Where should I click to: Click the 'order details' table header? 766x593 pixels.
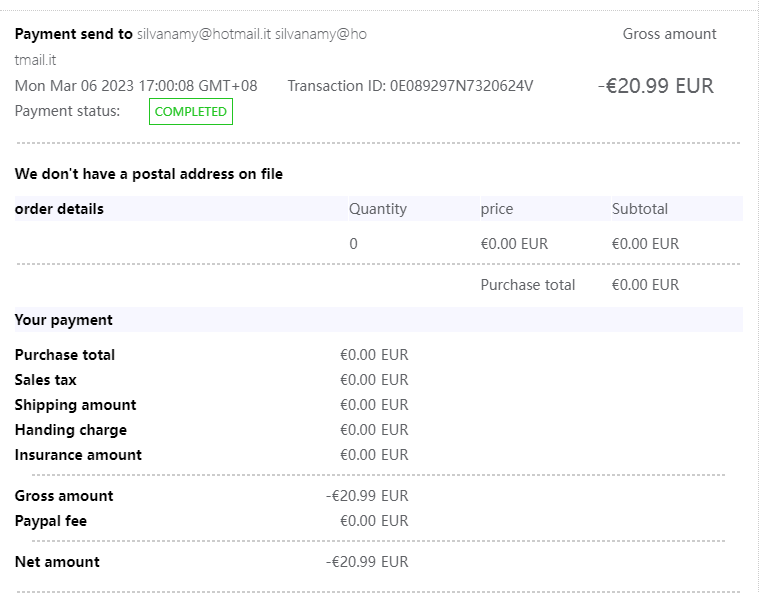pyautogui.click(x=59, y=209)
